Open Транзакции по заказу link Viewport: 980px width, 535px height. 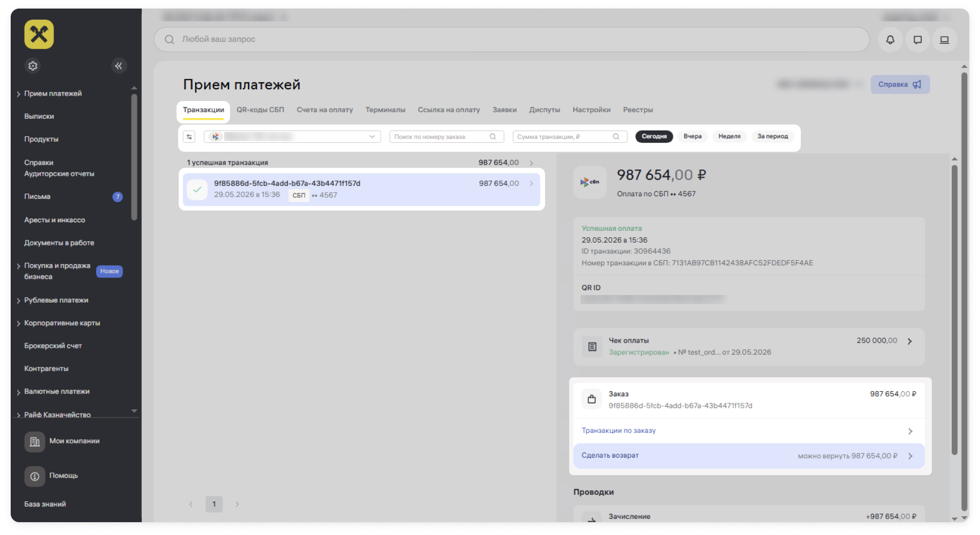tap(618, 431)
